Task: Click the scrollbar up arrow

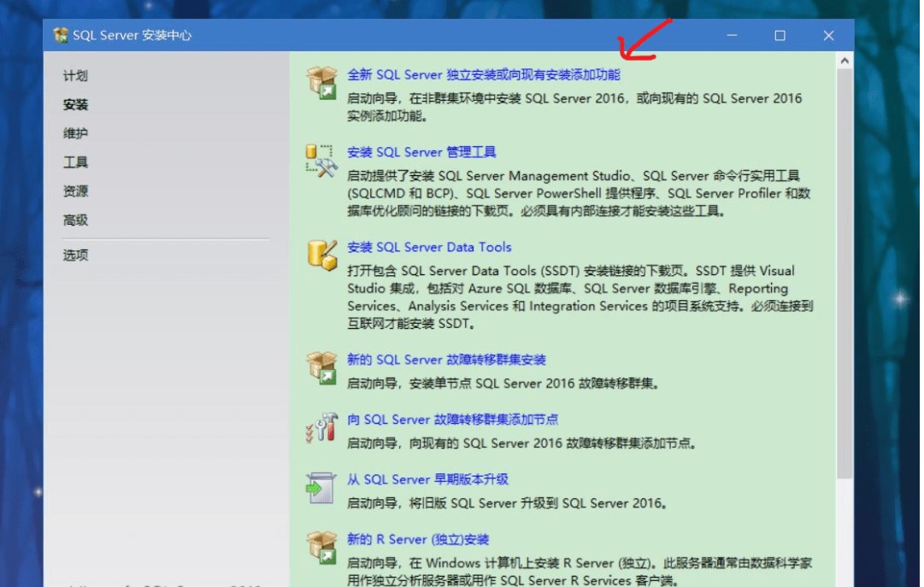Action: click(845, 61)
